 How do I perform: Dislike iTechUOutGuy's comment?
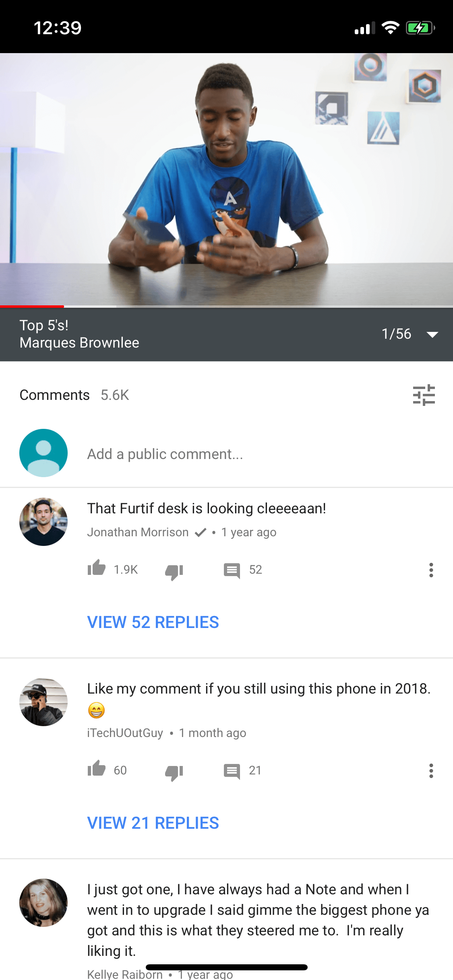click(x=174, y=772)
